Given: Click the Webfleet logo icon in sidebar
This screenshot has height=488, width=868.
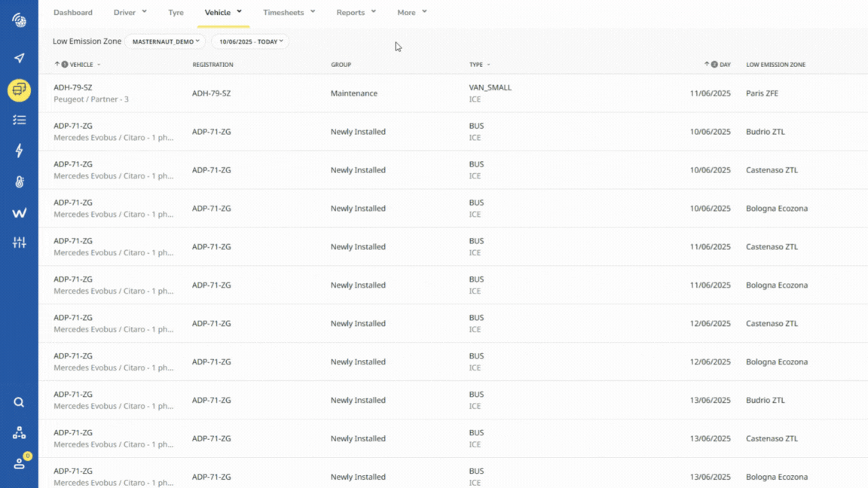Looking at the screenshot, I should click(19, 213).
